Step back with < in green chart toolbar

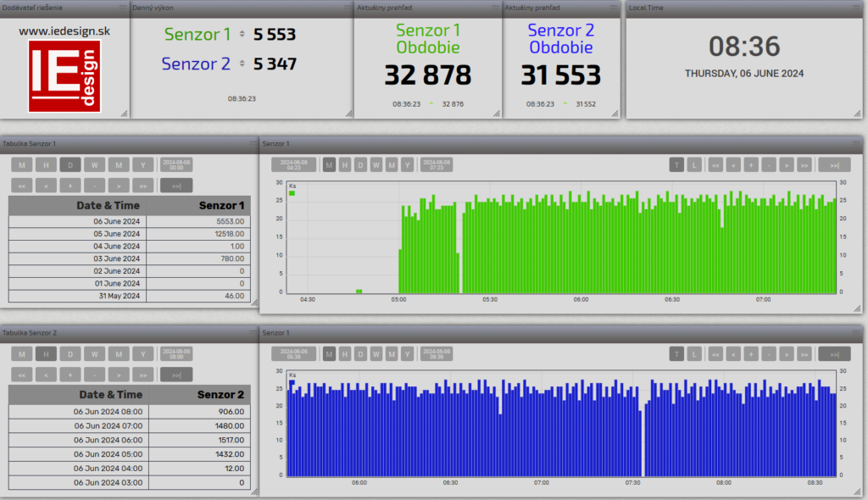733,165
